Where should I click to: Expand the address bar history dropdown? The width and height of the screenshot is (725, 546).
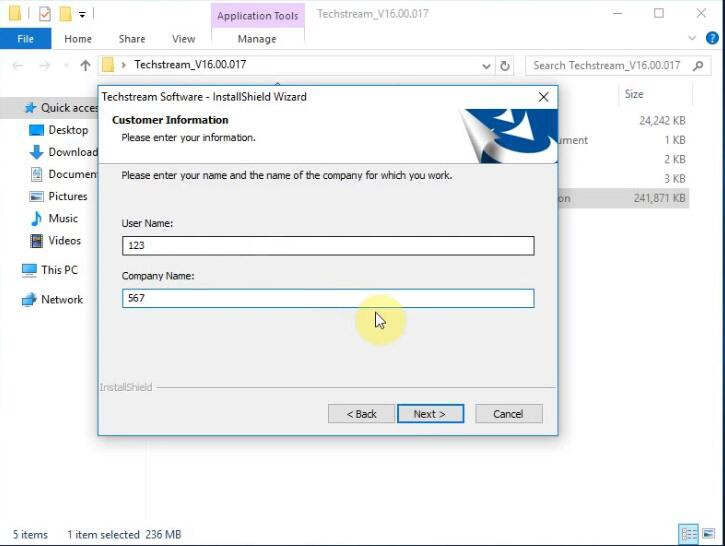pyautogui.click(x=486, y=66)
